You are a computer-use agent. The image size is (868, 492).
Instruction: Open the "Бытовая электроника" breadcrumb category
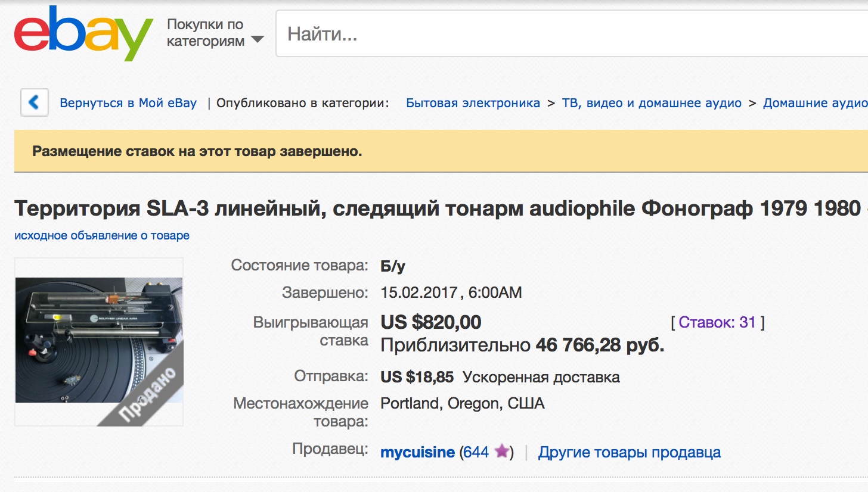click(x=473, y=103)
